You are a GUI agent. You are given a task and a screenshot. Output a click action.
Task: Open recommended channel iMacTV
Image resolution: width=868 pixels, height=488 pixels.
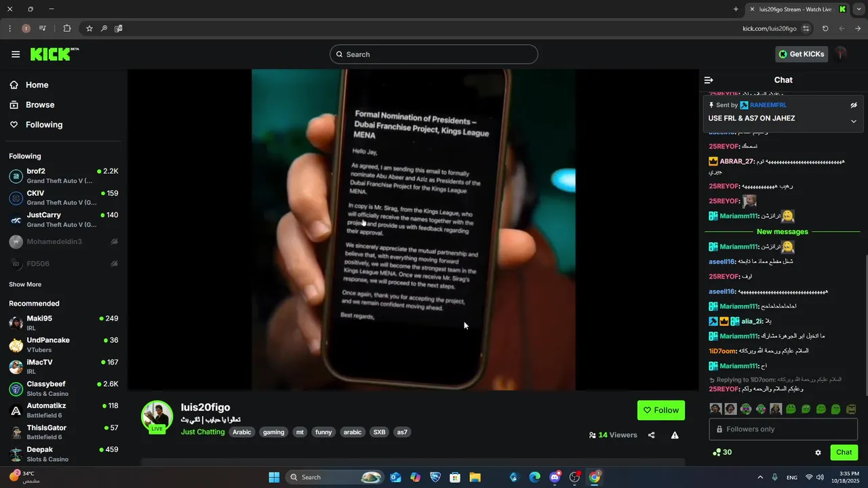point(63,367)
